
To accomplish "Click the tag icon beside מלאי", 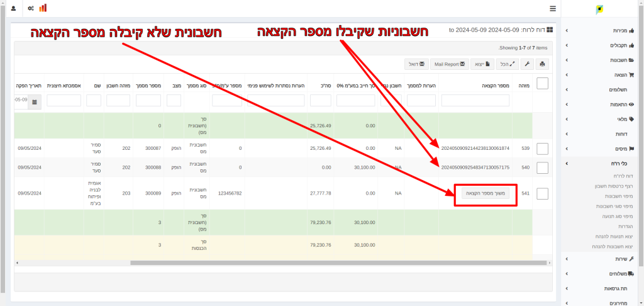I will click(x=631, y=119).
